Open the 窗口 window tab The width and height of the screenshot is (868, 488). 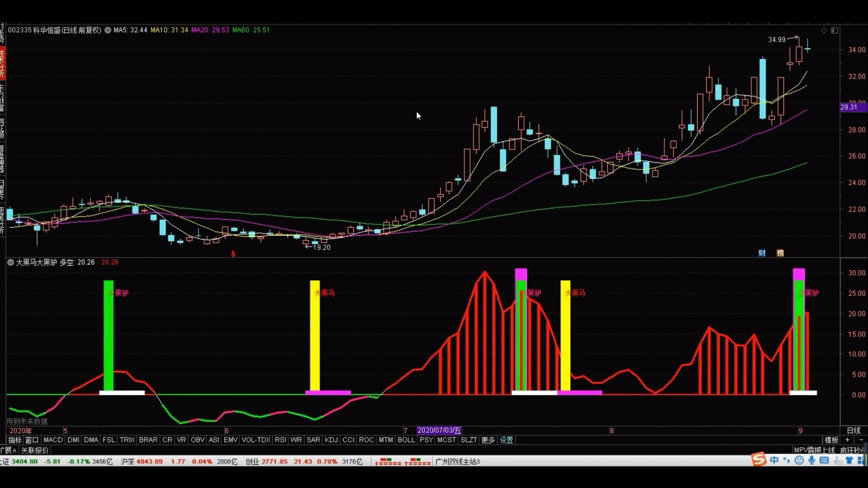(32, 440)
